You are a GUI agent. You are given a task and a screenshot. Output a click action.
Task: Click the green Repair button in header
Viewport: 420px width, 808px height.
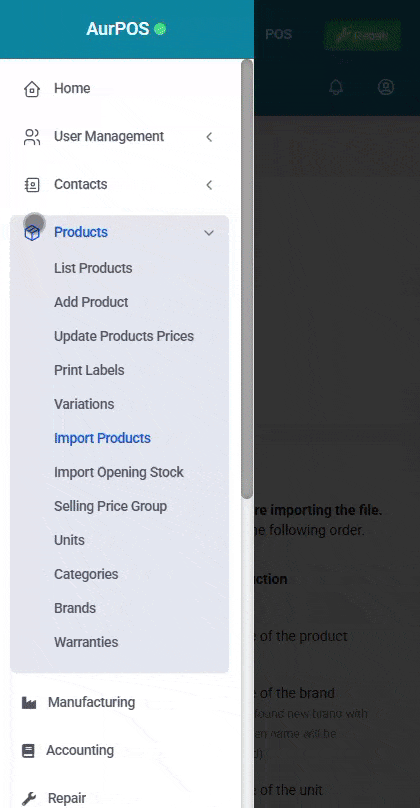pos(362,35)
